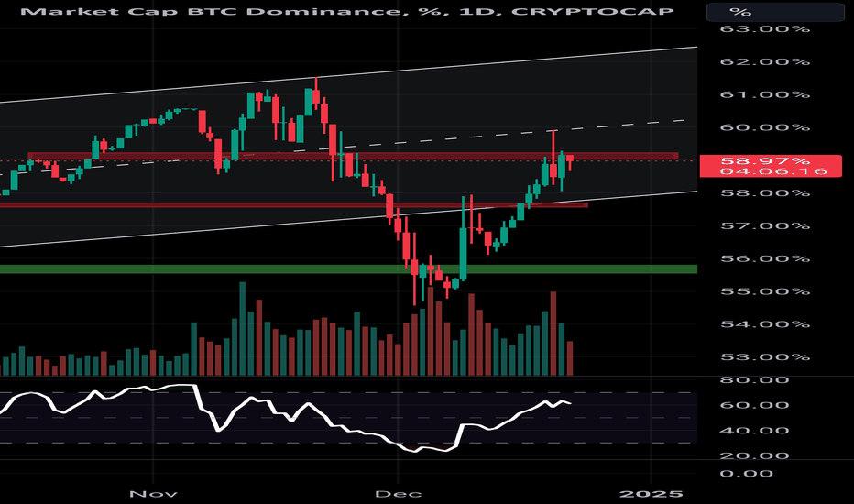Select the upper white channel trendline

point(348,74)
